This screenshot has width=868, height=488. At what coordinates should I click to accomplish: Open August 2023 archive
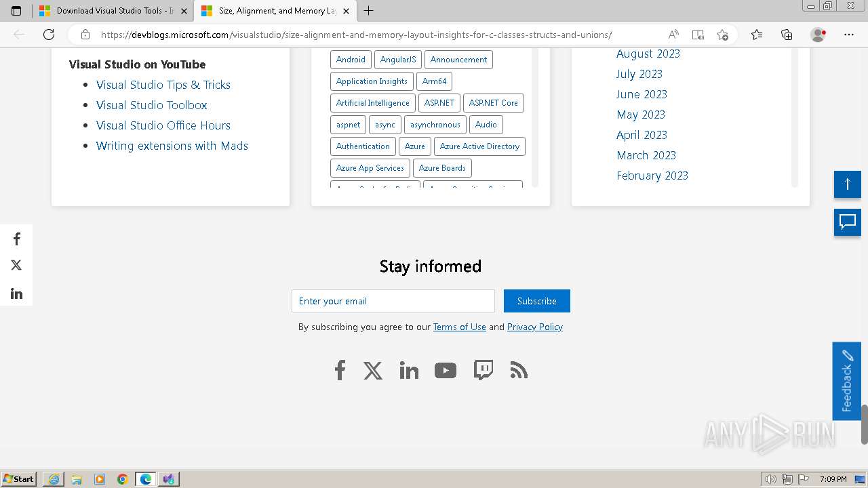[648, 54]
